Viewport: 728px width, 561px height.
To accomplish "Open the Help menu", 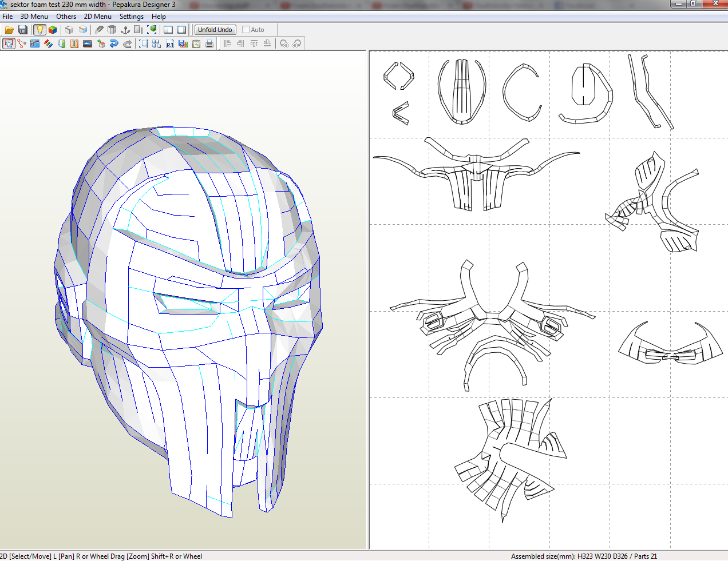I will pyautogui.click(x=159, y=17).
